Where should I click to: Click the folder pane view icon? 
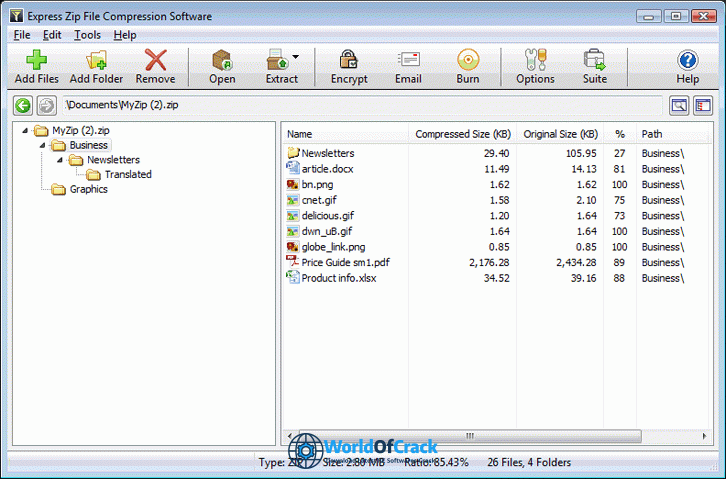(x=703, y=106)
